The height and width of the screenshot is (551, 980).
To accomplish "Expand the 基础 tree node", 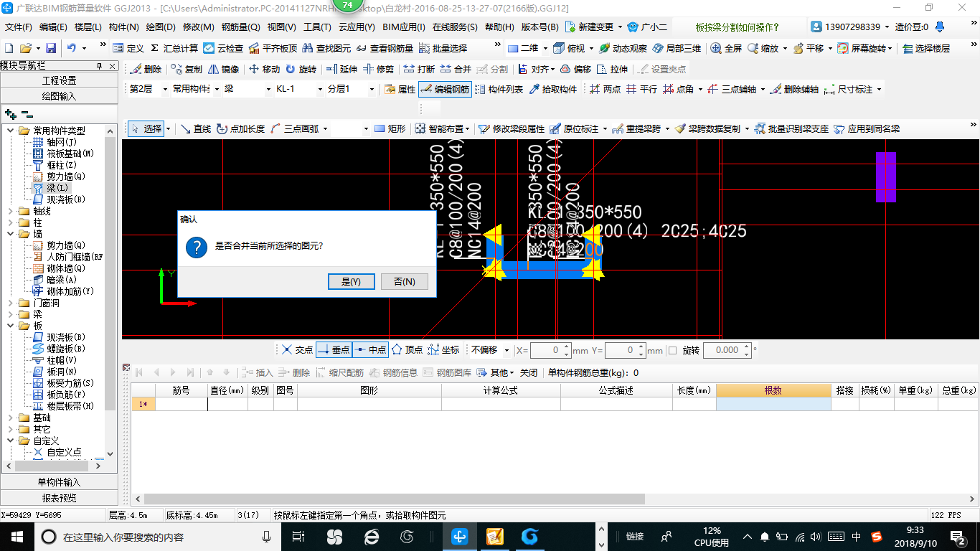I will pos(11,418).
